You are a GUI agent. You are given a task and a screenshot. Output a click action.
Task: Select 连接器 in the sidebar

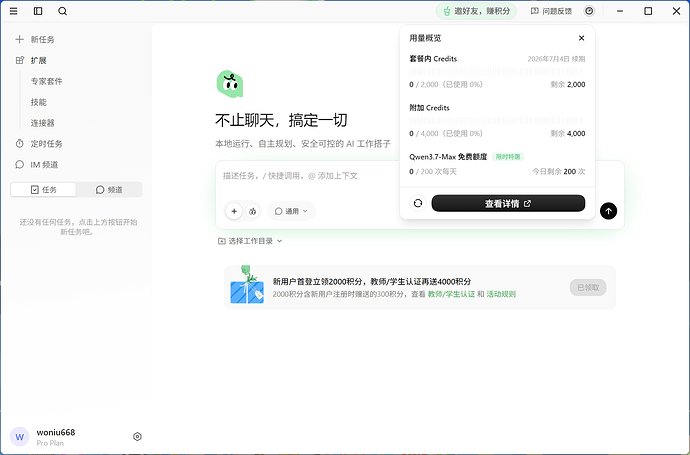click(x=42, y=123)
